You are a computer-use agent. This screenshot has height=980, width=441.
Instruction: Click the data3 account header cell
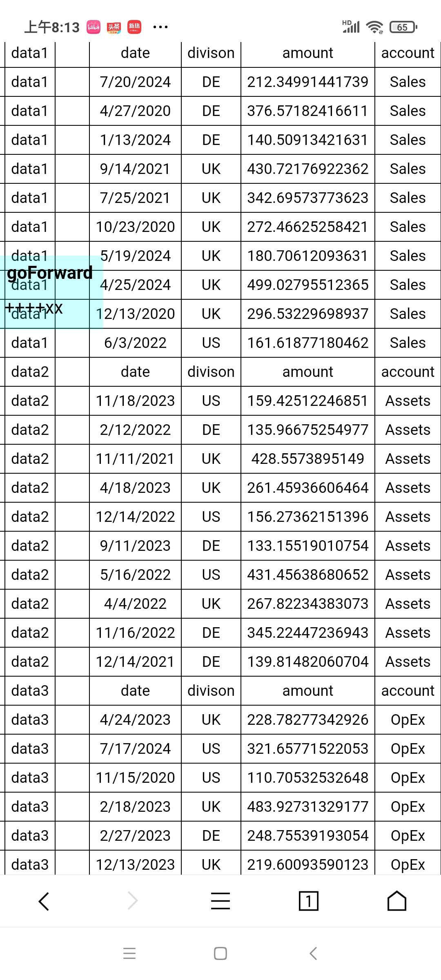coord(408,691)
